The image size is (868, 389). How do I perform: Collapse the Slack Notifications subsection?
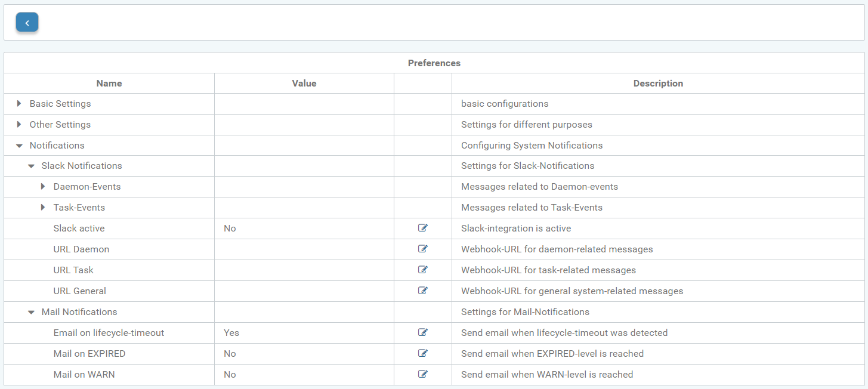[x=31, y=166]
